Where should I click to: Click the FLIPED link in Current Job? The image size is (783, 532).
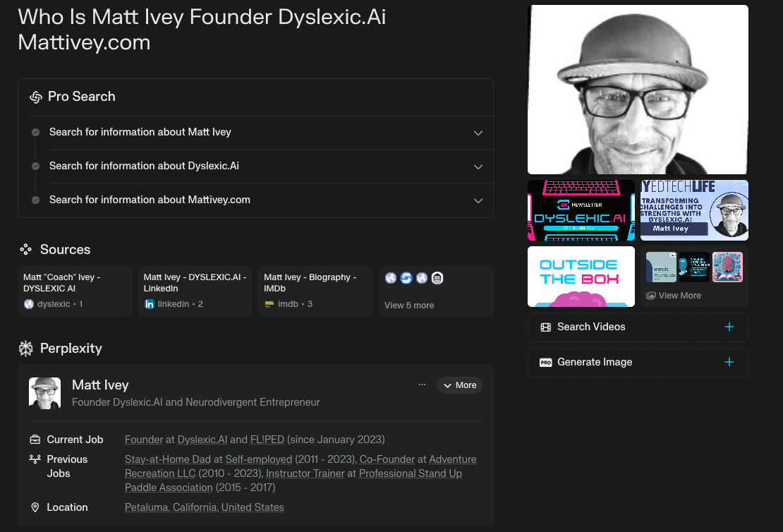pyautogui.click(x=267, y=440)
